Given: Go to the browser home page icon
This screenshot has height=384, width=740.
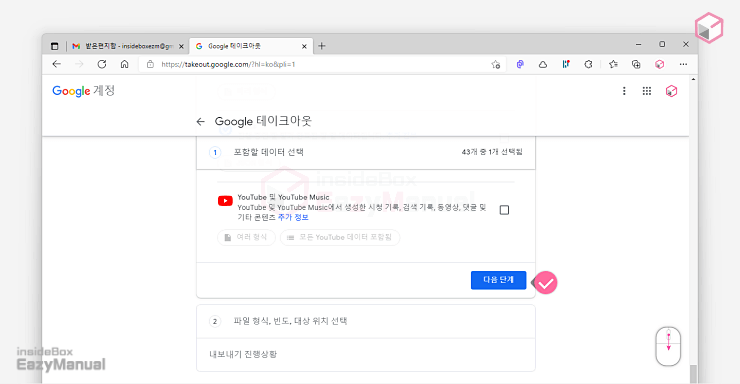Looking at the screenshot, I should point(124,64).
